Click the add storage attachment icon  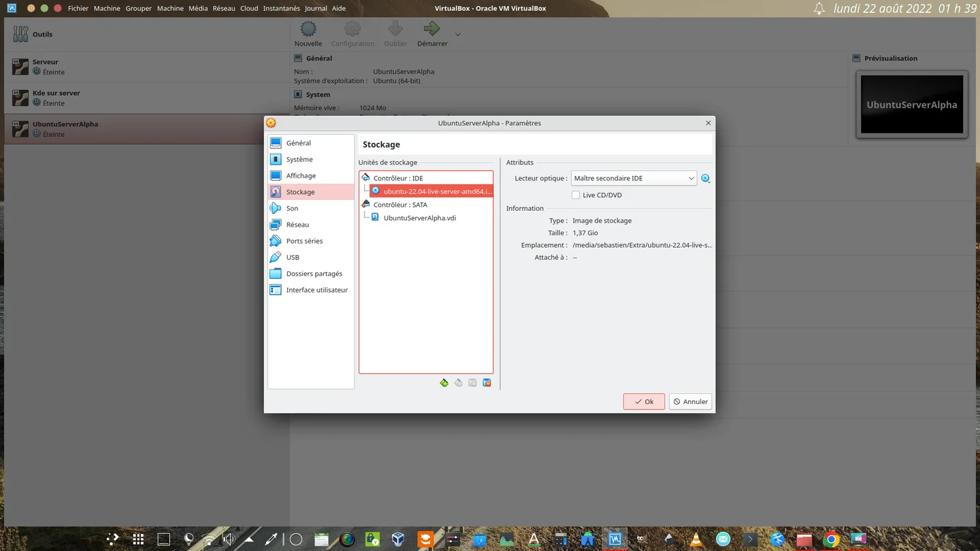coord(472,383)
